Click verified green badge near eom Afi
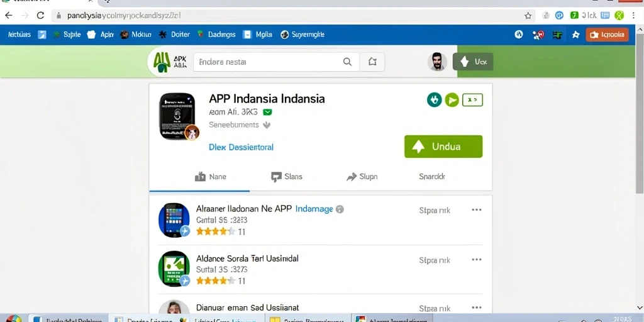Viewport: 644px width, 322px height. pos(268,112)
